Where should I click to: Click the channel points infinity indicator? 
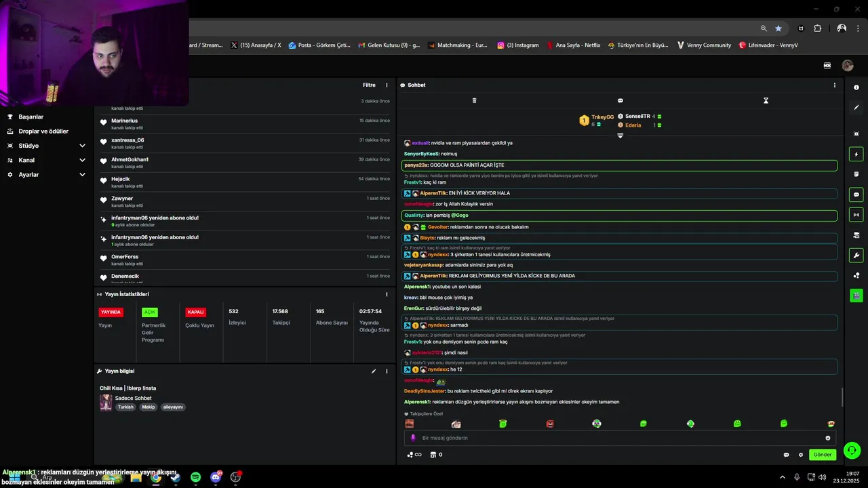(x=414, y=455)
